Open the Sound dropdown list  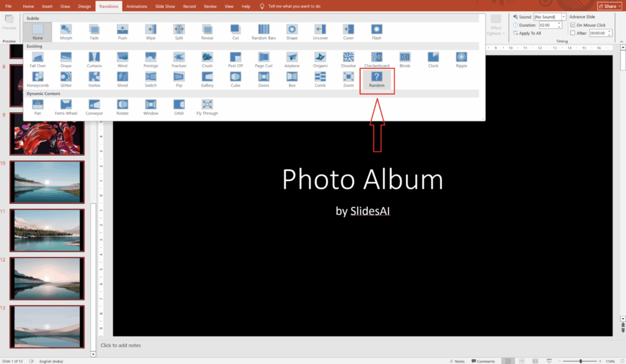click(x=563, y=17)
